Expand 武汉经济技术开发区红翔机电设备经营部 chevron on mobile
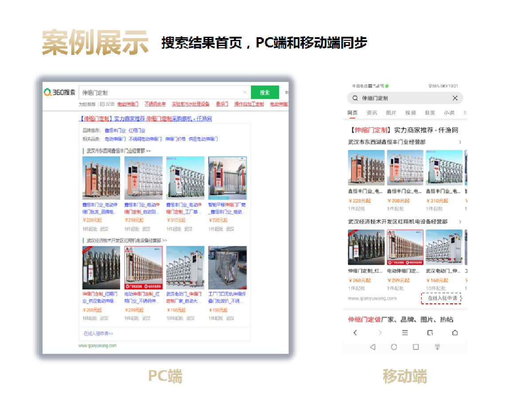532x403 pixels. point(460,221)
